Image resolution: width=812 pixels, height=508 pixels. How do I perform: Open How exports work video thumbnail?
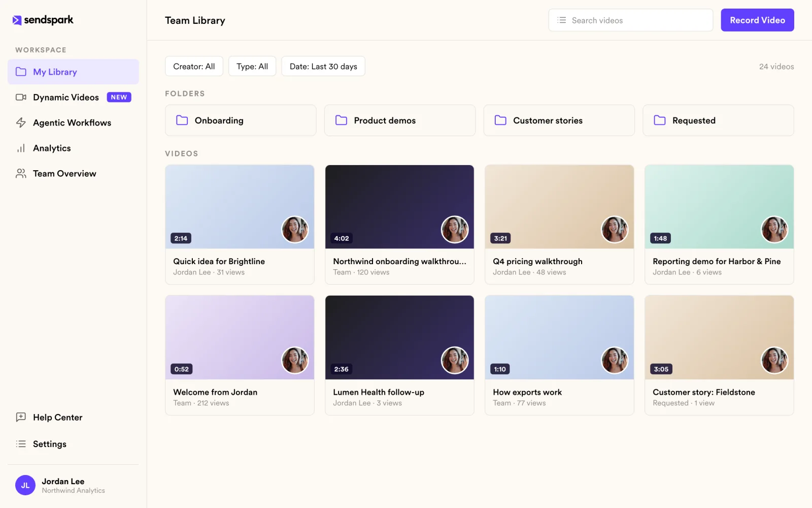pos(559,337)
